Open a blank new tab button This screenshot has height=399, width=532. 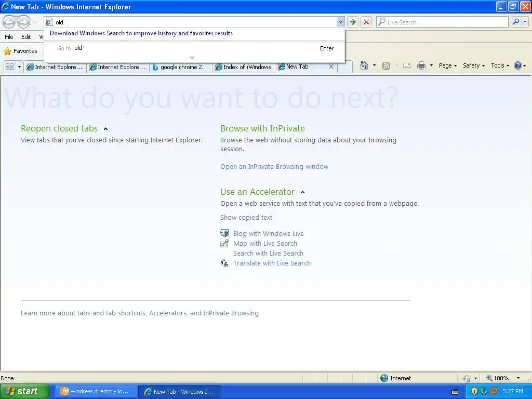coord(345,67)
